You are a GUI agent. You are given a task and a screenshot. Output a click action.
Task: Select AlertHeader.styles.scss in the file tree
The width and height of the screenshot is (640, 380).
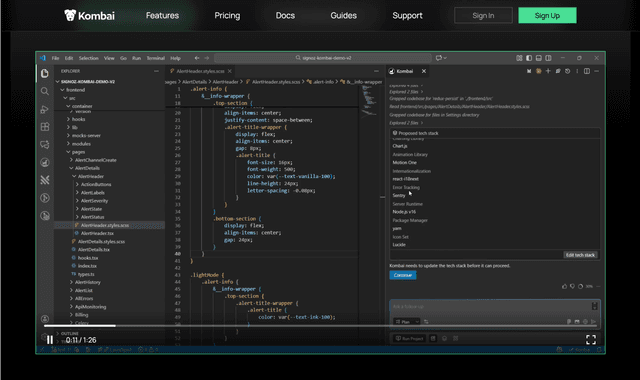[109, 225]
